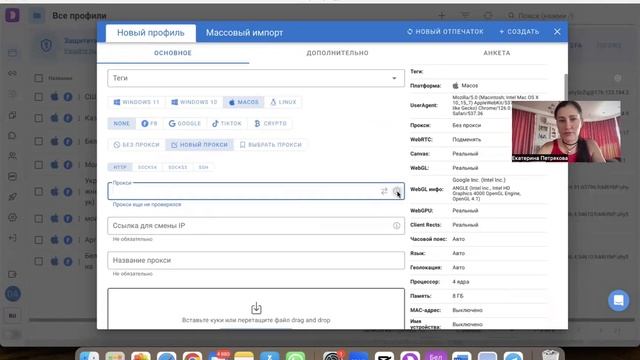Select НОВЫЙ ПРОКСИ option
The image size is (640, 360).
tap(199, 144)
